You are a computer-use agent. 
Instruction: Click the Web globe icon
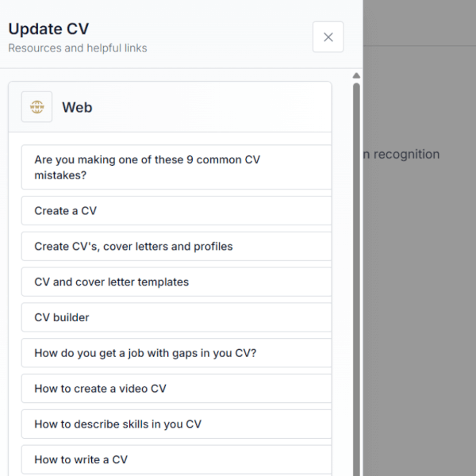coord(36,107)
